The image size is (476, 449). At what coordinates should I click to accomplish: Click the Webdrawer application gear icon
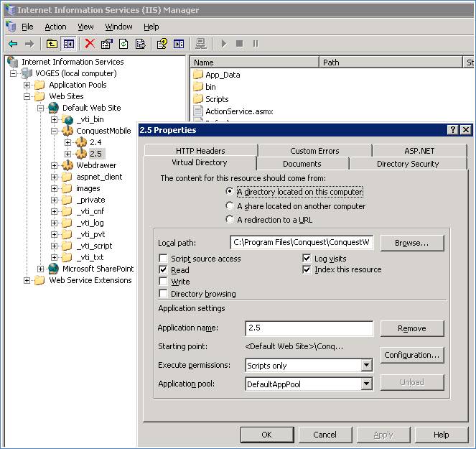(x=67, y=165)
